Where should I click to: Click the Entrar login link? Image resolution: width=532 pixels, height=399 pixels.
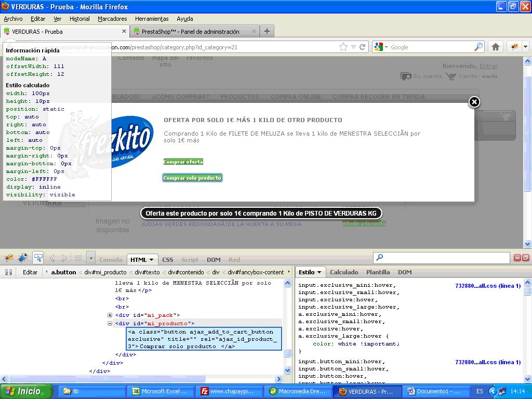click(488, 66)
